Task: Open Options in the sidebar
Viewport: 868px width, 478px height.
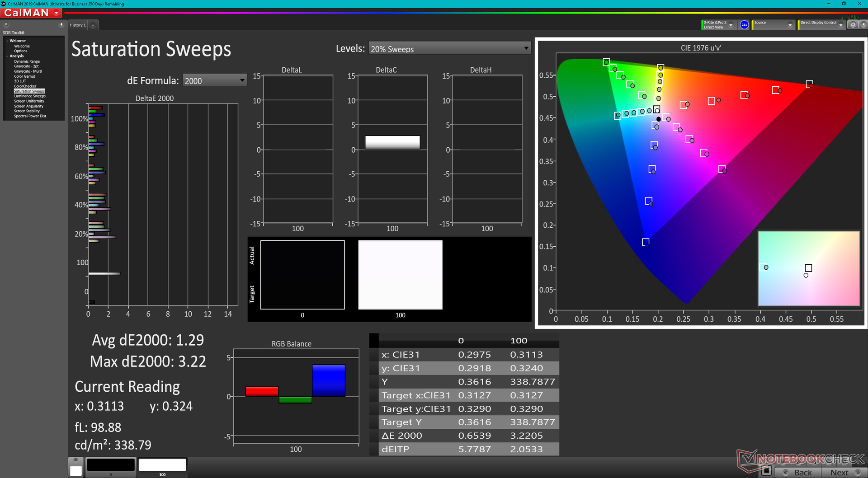Action: tap(20, 51)
